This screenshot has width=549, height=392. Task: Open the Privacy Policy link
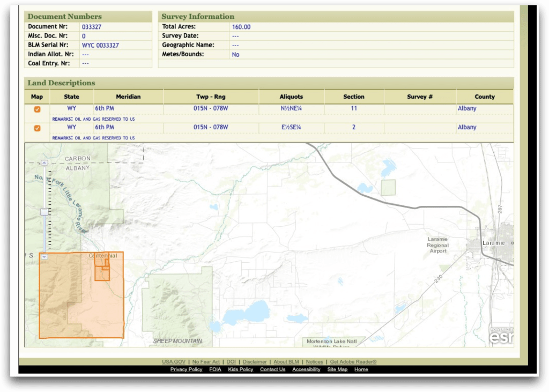[186, 369]
